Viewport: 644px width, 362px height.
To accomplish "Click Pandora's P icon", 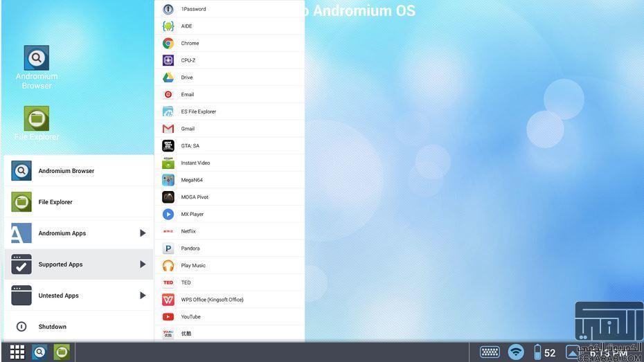I will (168, 248).
